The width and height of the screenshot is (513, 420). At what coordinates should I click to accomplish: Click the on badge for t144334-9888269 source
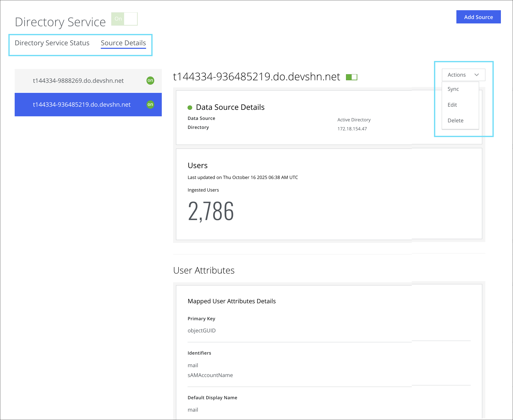(150, 80)
